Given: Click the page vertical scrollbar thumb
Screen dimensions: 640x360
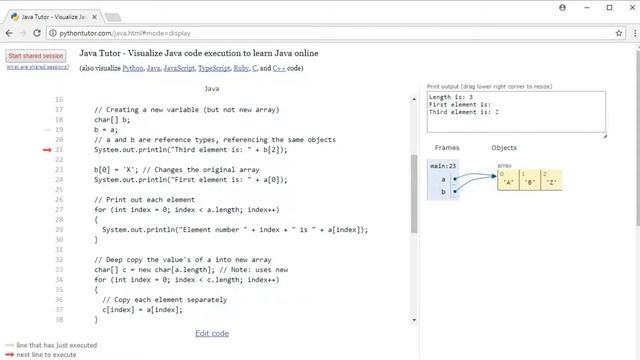Looking at the screenshot, I should pos(638,137).
